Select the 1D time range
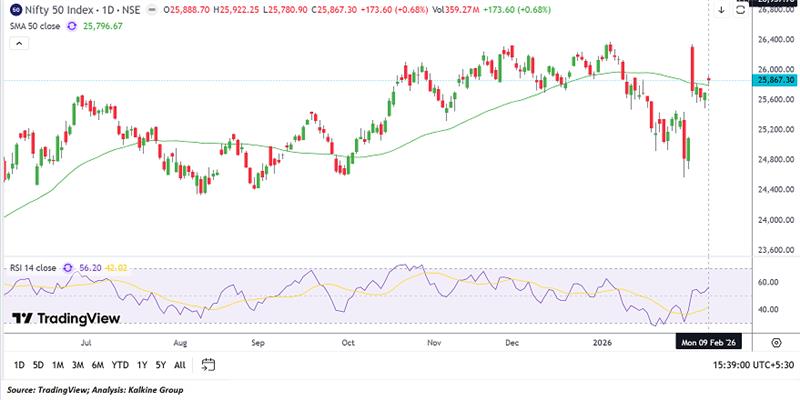Viewport: 800px width, 400px height. pos(19,366)
